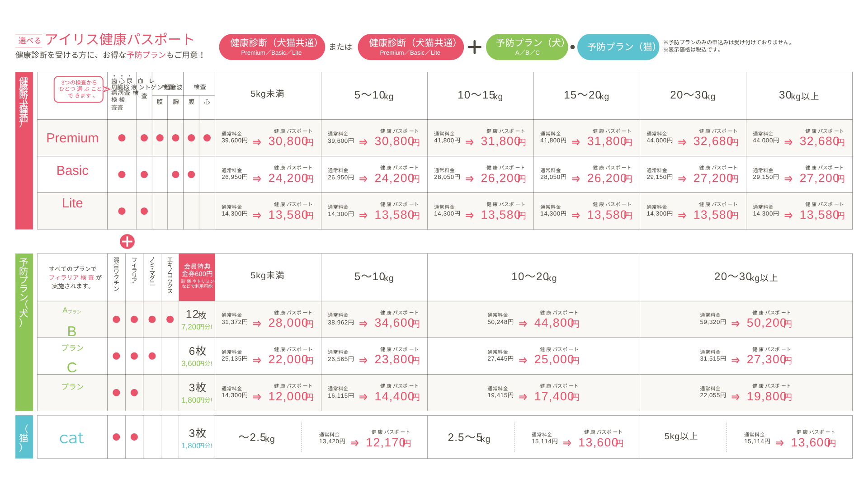Click the cat row dot under 混合ワクチン
Screen dimensions: 868x488
point(116,437)
